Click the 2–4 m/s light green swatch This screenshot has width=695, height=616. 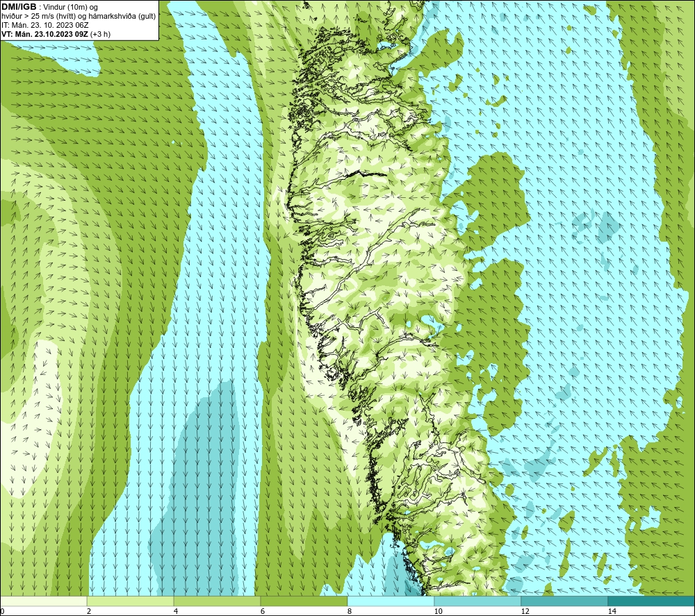(x=131, y=601)
